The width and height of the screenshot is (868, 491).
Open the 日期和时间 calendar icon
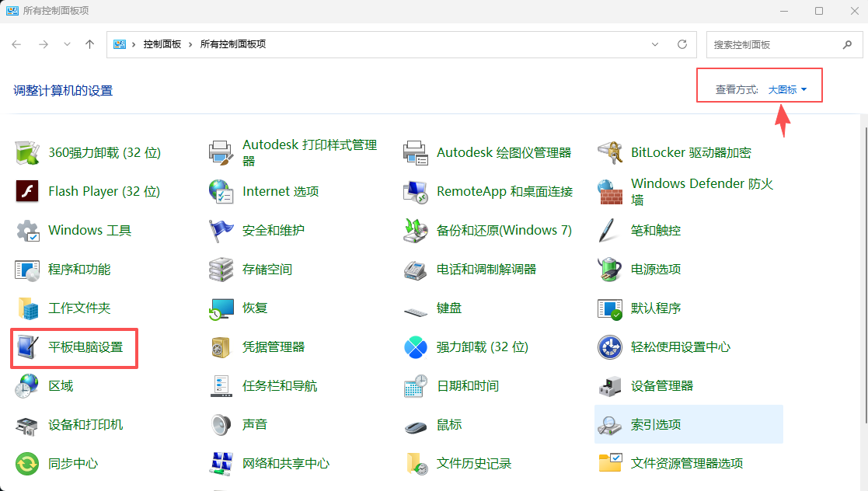(416, 386)
